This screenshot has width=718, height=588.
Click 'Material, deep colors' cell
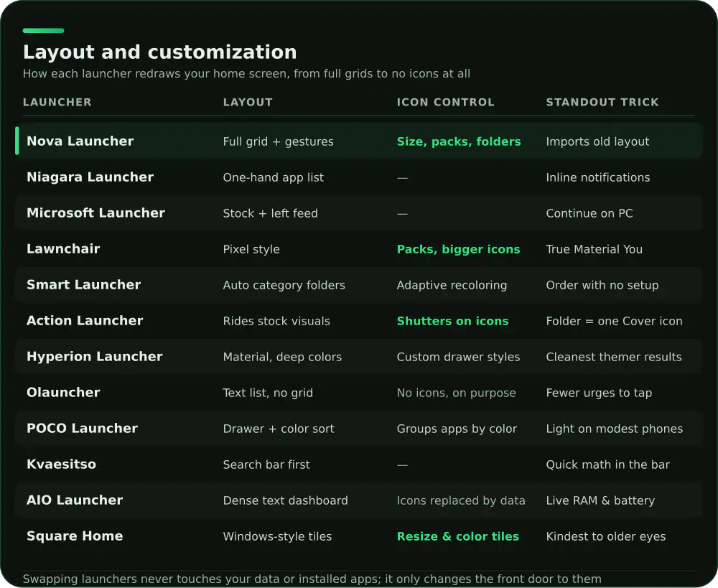click(282, 358)
